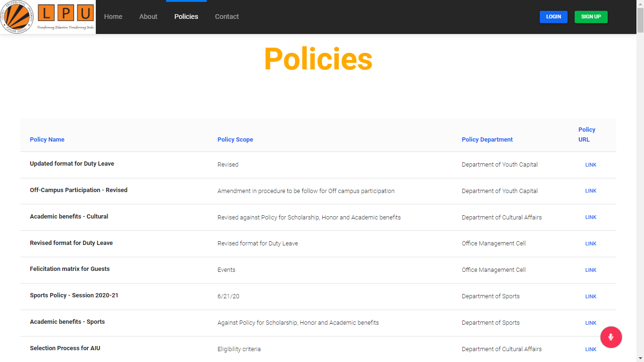Select the Policies navigation tab
The width and height of the screenshot is (644, 362).
(186, 17)
